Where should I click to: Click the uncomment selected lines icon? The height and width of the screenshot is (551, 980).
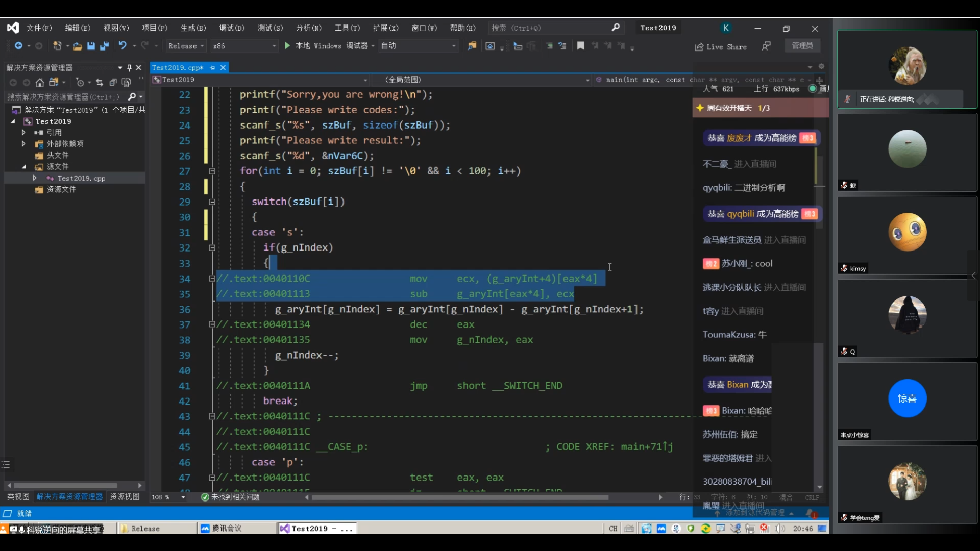pos(562,46)
